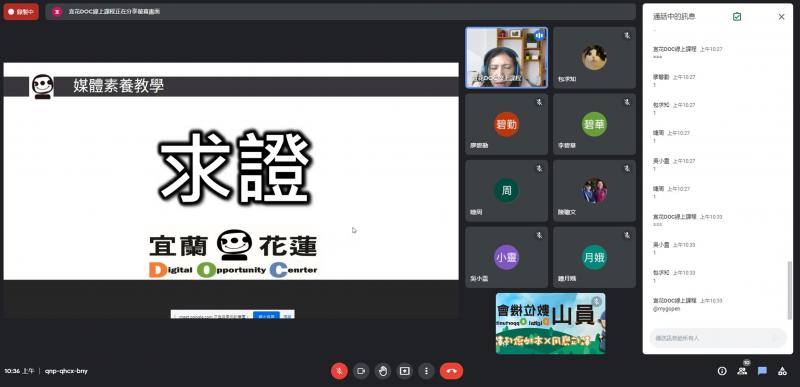800x387 pixels.
Task: Click the 通話中的訊息 panel title
Action: pos(674,17)
